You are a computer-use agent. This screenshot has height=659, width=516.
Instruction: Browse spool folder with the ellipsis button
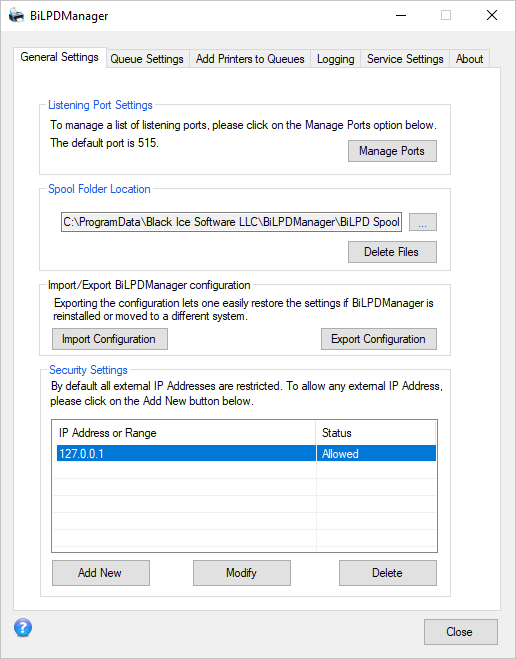pos(423,222)
